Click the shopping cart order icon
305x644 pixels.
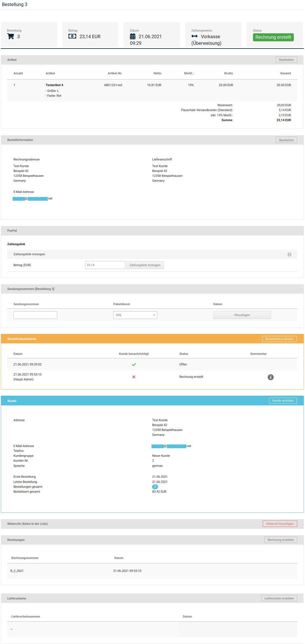[x=10, y=36]
